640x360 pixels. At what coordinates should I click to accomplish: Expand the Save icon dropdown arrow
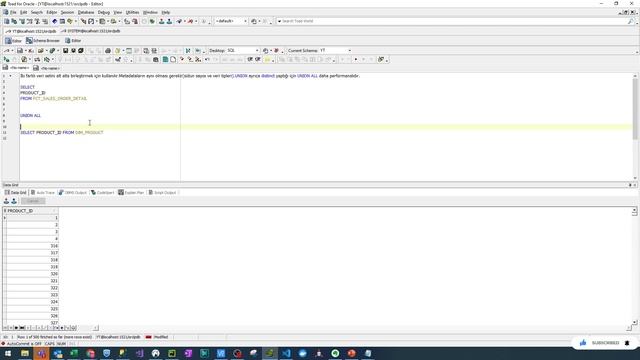tap(26, 51)
